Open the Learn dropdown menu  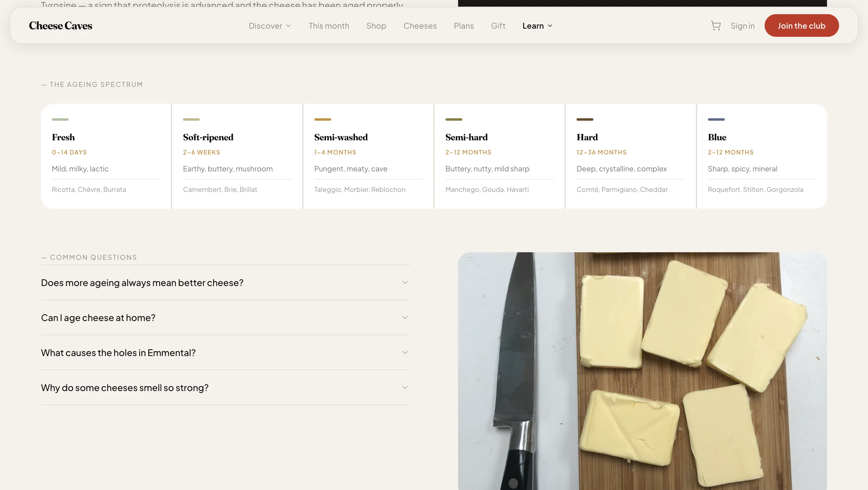537,26
